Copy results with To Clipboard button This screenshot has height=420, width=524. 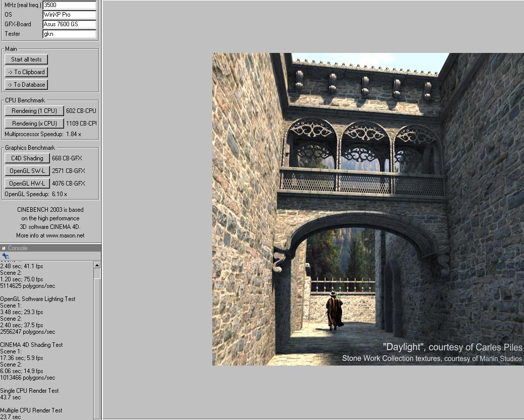pyautogui.click(x=26, y=72)
